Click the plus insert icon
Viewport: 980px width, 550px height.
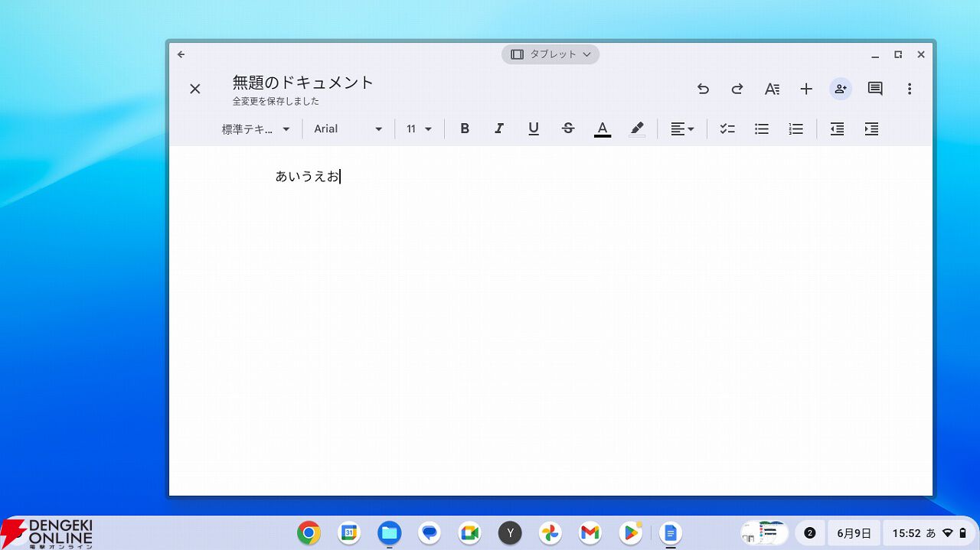[806, 89]
